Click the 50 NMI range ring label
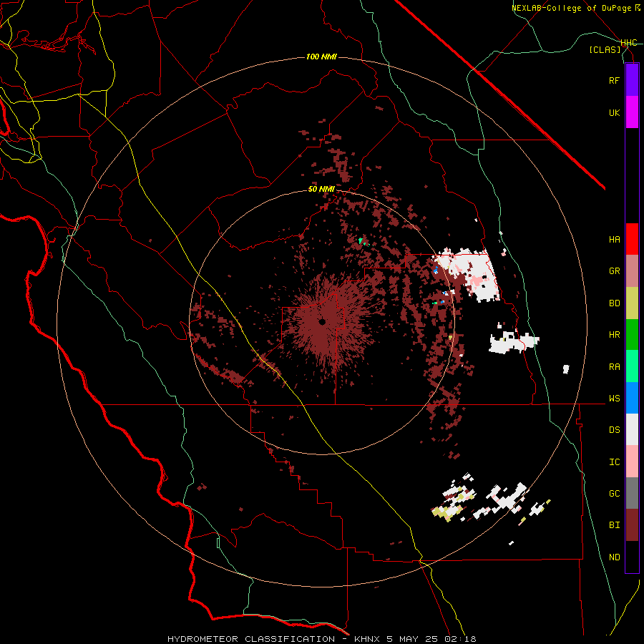Viewport: 644px width, 644px height. pos(321,190)
